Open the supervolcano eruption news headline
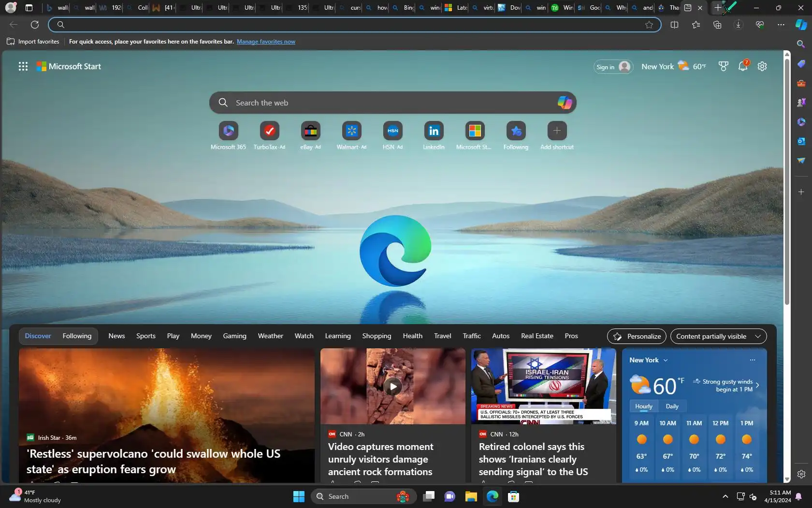 pyautogui.click(x=153, y=461)
